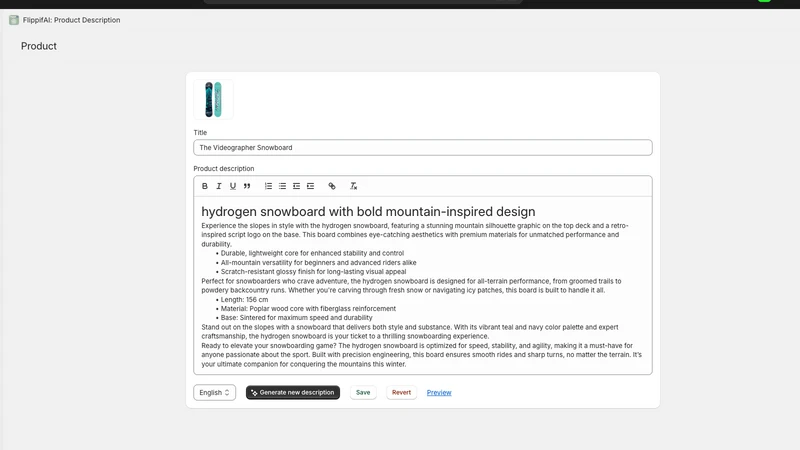Click the 'Product' page heading
Viewport: 800px width, 450px height.
(x=39, y=46)
